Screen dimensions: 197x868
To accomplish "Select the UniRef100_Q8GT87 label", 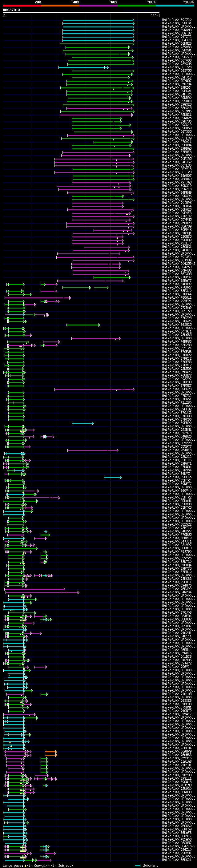I will point(177,33).
